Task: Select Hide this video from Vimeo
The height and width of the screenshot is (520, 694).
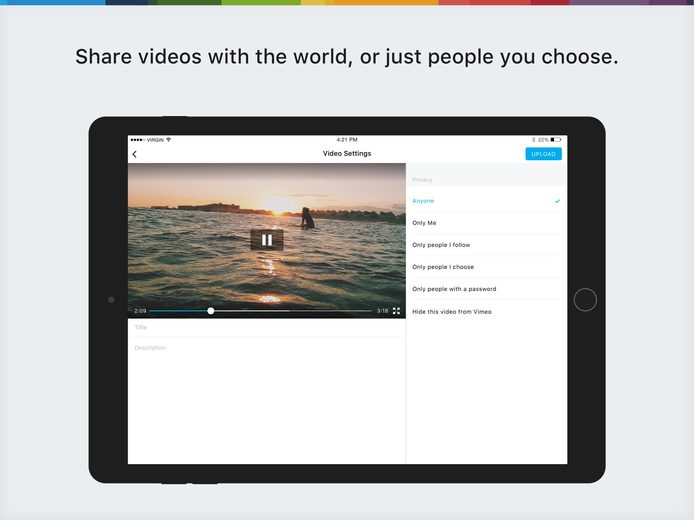Action: click(x=486, y=312)
